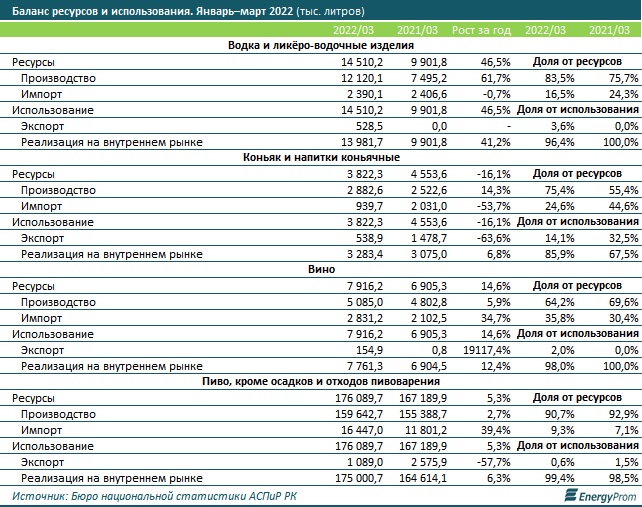The height and width of the screenshot is (507, 642).
Task: Click beer import growth 39,4%
Action: [x=495, y=430]
